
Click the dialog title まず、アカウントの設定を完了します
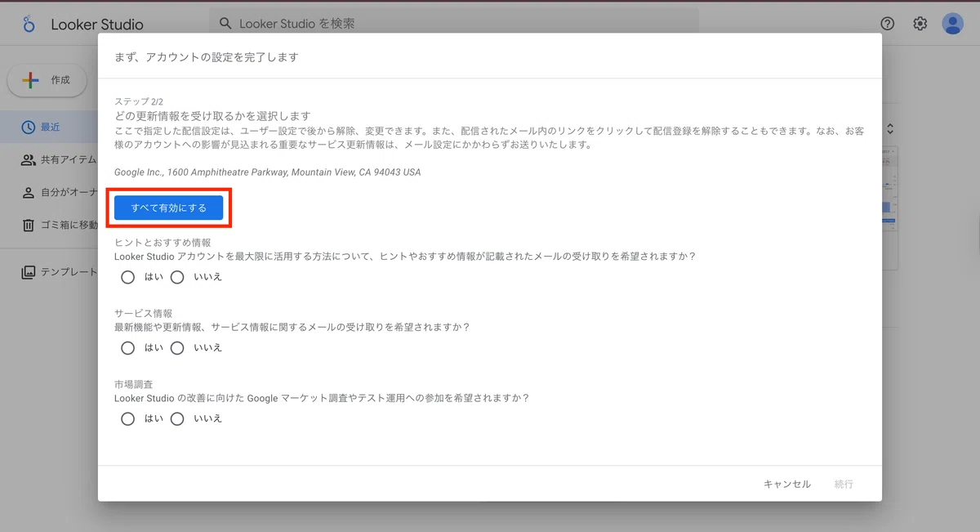206,57
